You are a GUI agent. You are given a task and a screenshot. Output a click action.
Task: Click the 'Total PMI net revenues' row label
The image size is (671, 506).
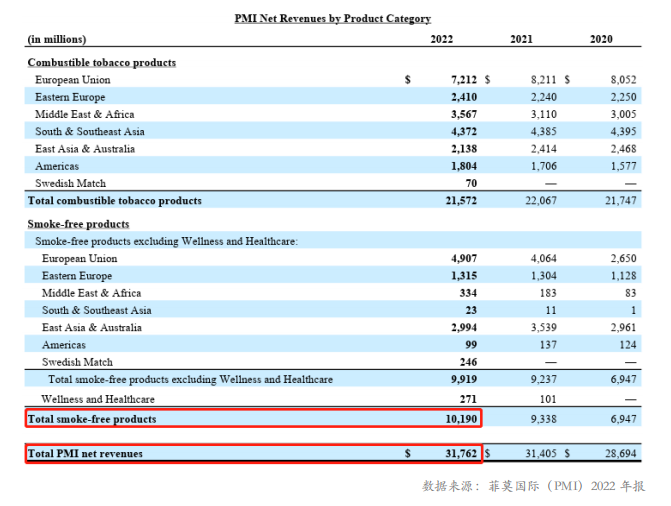(85, 453)
